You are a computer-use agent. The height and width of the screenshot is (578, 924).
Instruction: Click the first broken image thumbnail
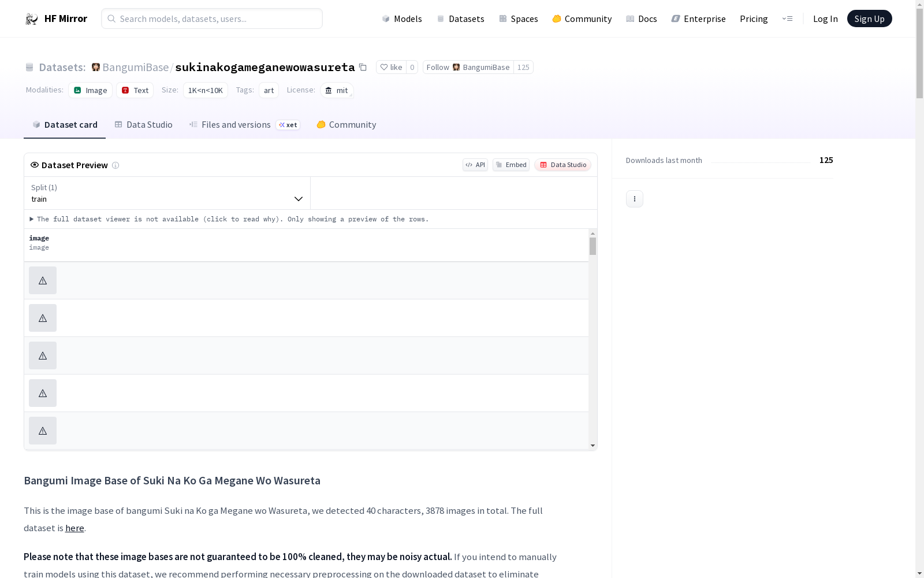(43, 280)
